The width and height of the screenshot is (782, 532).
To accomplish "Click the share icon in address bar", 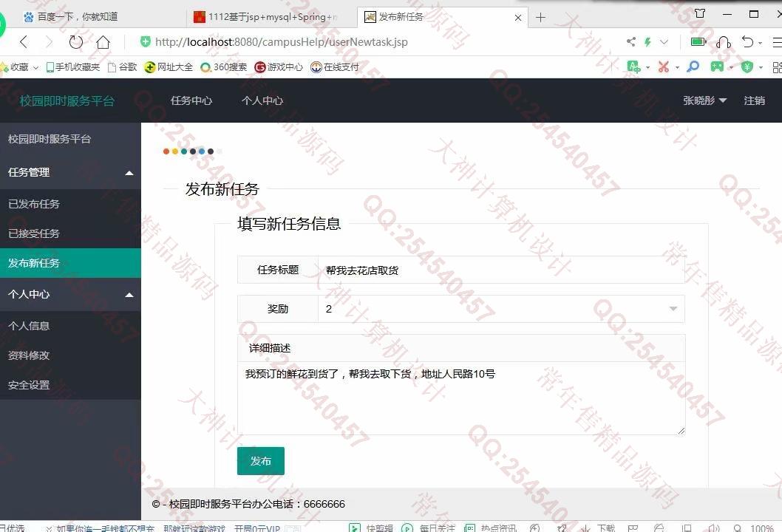I will [631, 42].
